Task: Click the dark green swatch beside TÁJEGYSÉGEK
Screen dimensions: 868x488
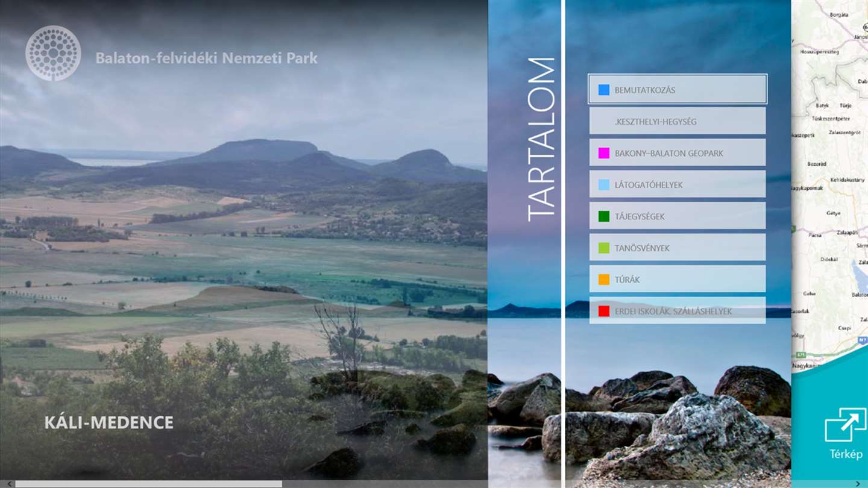Action: tap(604, 216)
